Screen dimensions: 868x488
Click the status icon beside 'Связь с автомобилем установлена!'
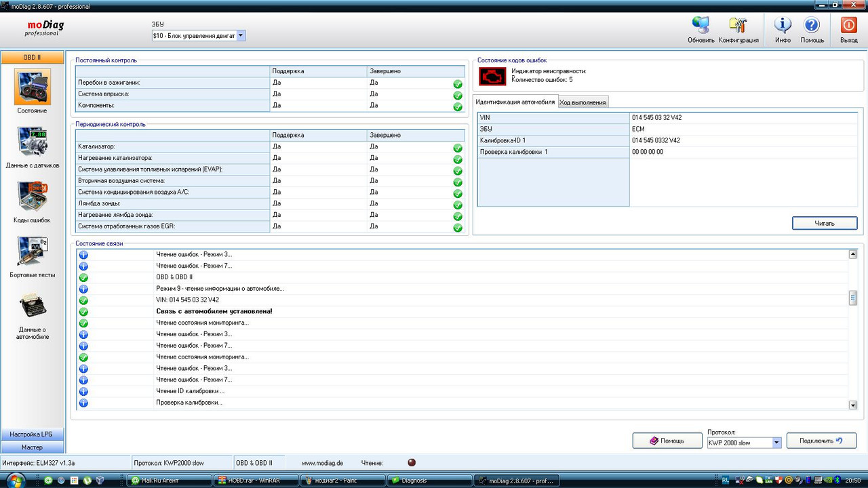[x=83, y=312]
